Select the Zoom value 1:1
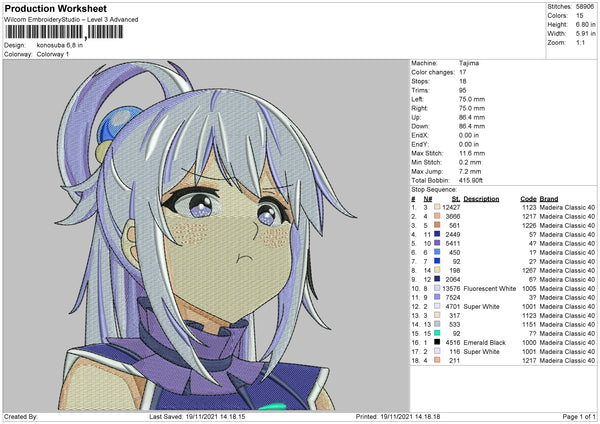 580,42
